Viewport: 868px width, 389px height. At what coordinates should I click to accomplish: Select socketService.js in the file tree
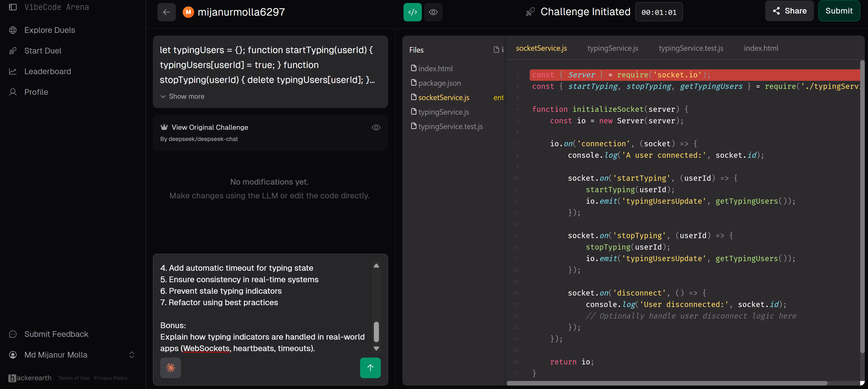(444, 97)
